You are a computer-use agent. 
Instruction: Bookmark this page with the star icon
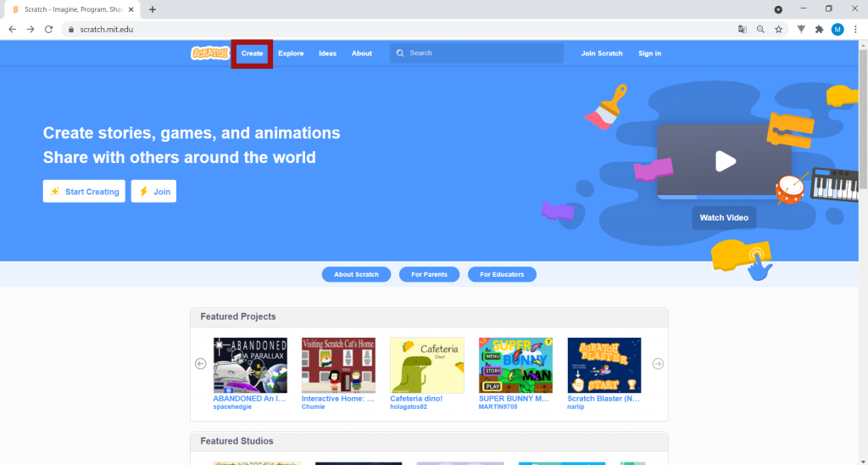tap(778, 30)
